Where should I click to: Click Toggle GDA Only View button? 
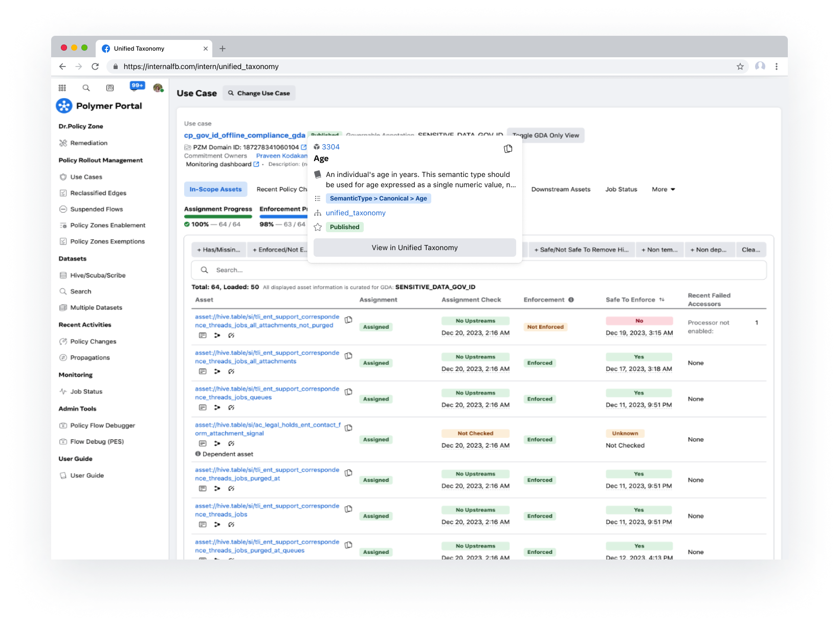545,136
